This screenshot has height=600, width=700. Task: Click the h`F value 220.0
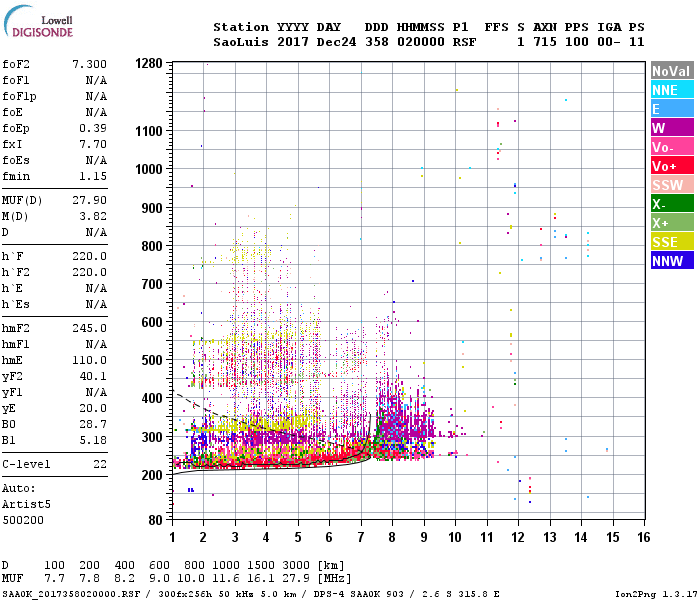(90, 257)
